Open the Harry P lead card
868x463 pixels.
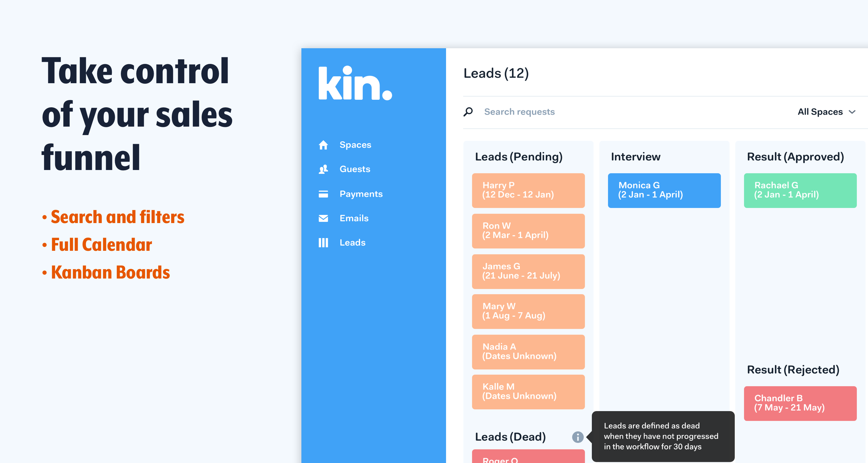point(528,191)
